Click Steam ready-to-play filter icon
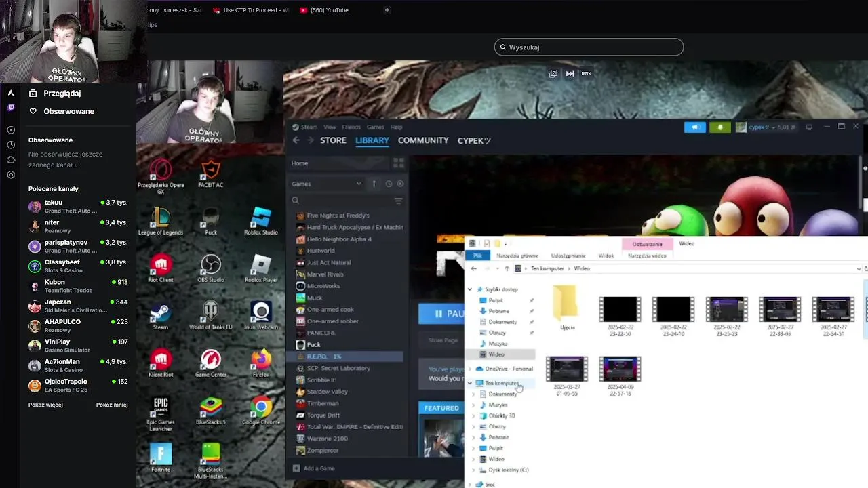 [x=400, y=184]
